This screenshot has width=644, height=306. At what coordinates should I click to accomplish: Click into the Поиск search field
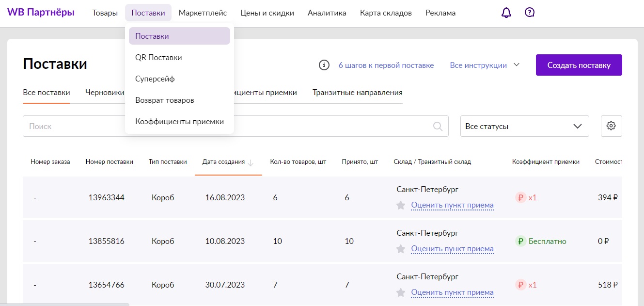[x=73, y=126]
